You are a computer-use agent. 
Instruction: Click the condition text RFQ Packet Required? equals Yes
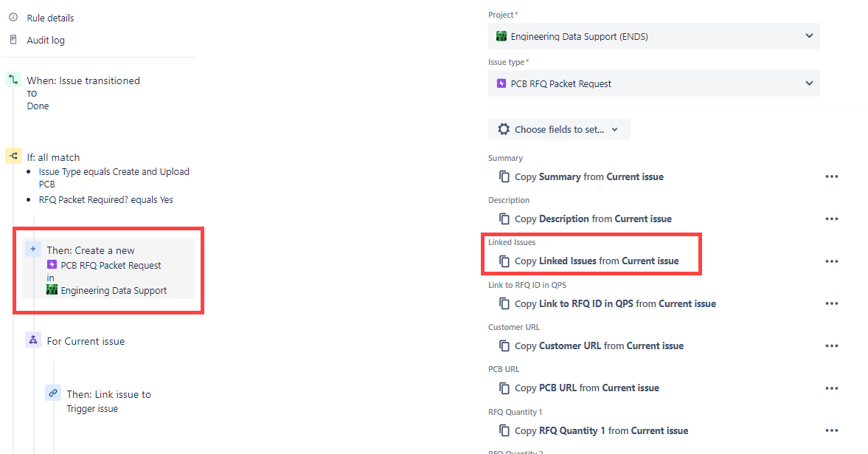pos(105,200)
